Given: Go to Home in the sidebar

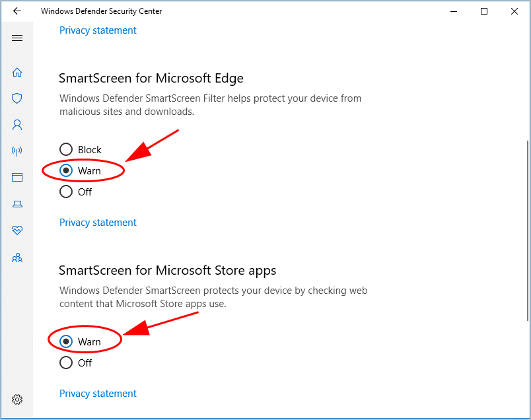Looking at the screenshot, I should [17, 72].
